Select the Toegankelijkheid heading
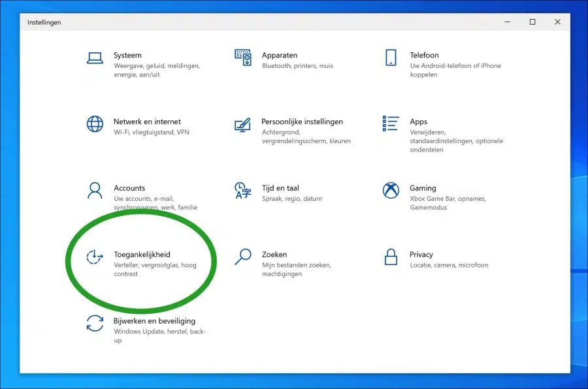Image resolution: width=588 pixels, height=389 pixels. pos(142,255)
